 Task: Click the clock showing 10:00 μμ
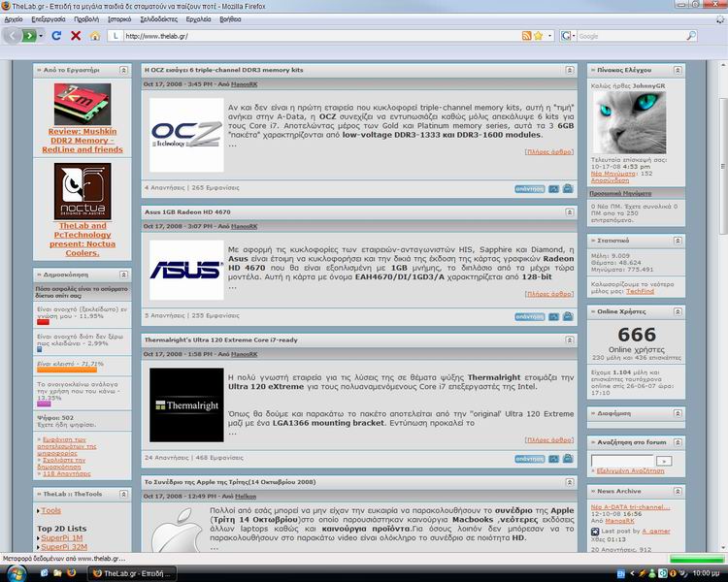(707, 573)
